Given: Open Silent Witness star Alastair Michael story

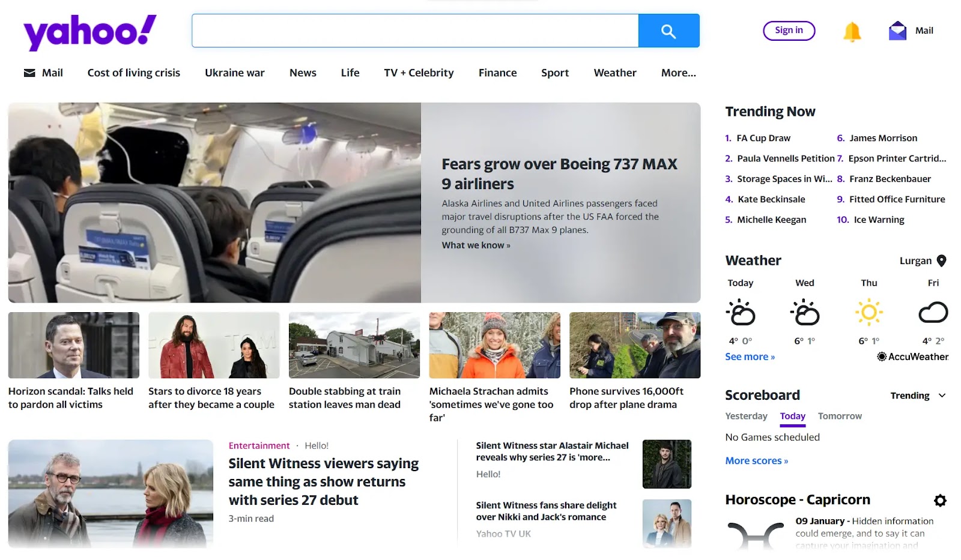Looking at the screenshot, I should click(552, 451).
